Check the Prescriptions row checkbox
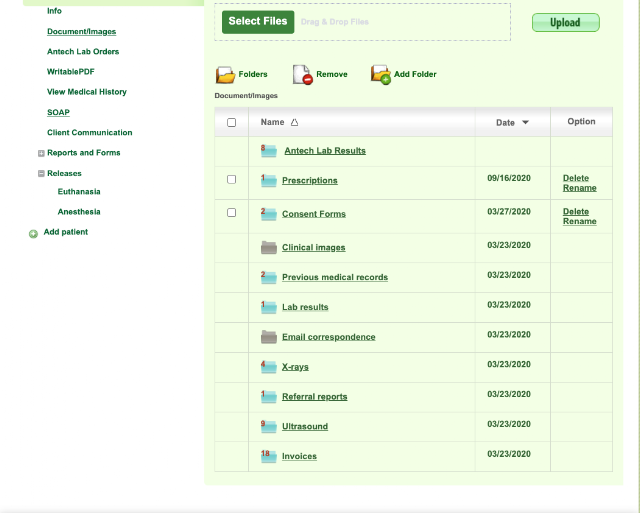640x513 pixels. 231,180
